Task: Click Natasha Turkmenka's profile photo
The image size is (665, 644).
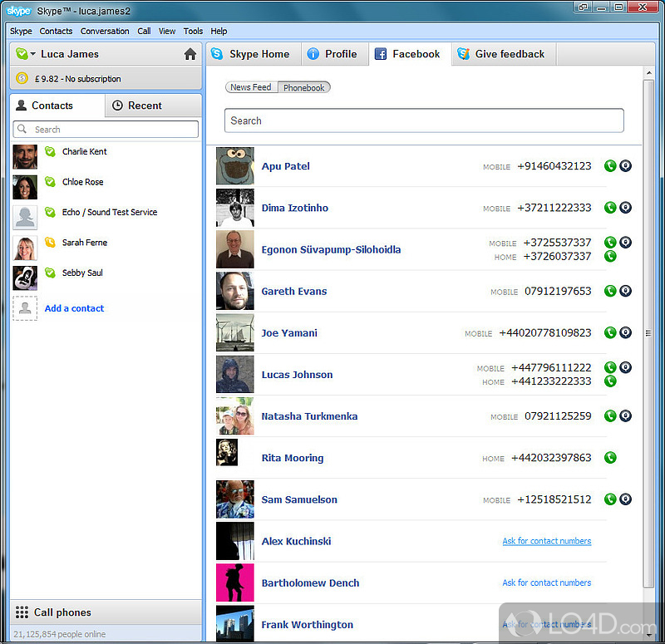Action: tap(235, 416)
